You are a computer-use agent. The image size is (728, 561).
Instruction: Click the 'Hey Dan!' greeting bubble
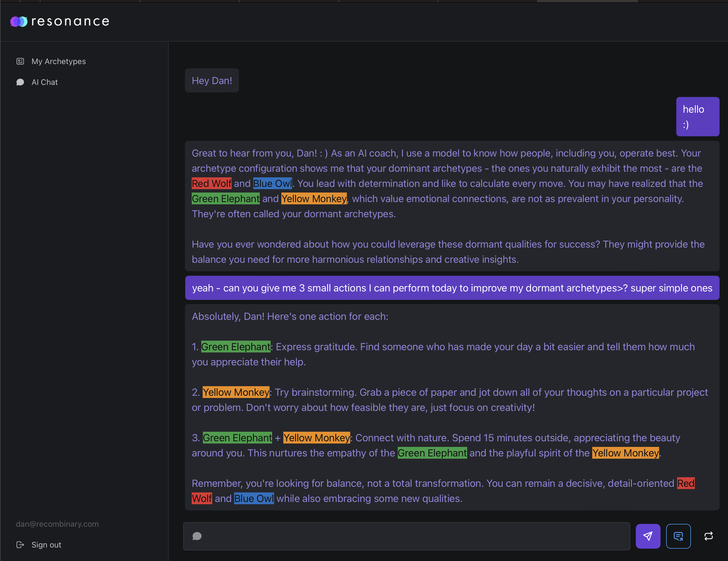coord(212,80)
